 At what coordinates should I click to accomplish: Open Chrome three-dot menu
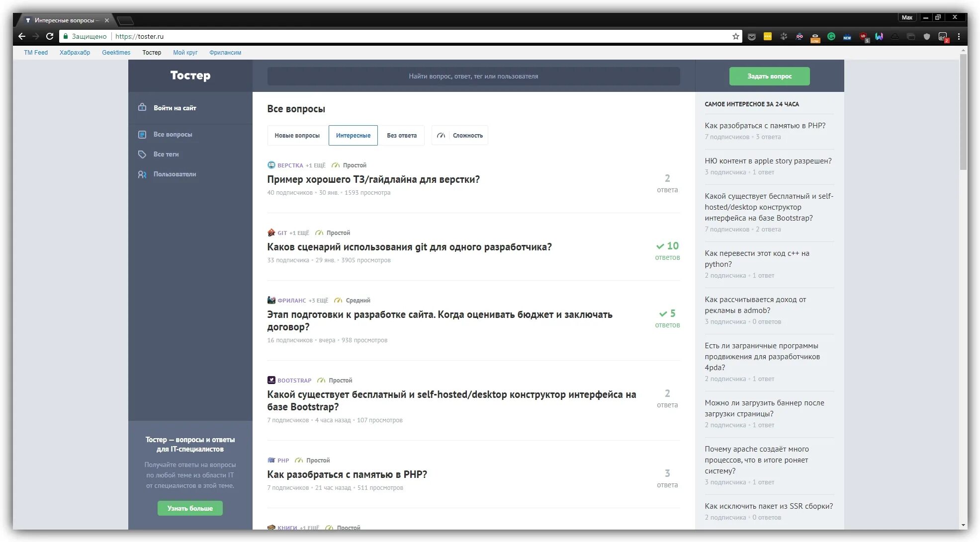tap(959, 36)
